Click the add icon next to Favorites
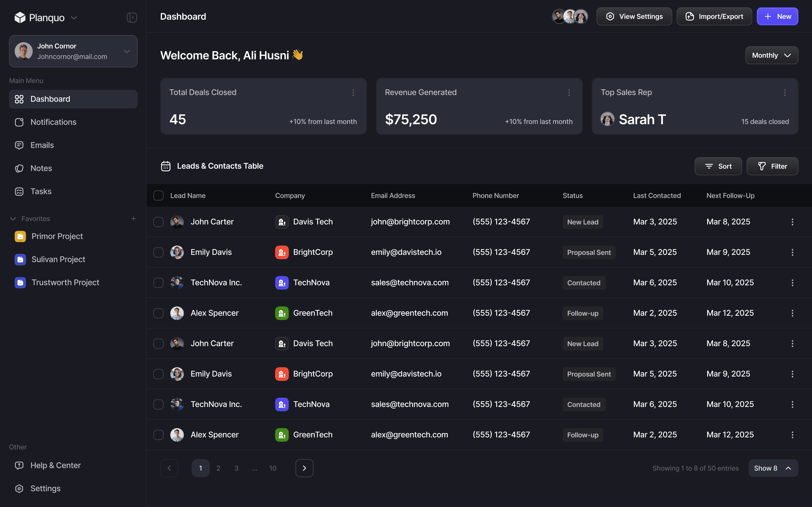The width and height of the screenshot is (812, 507). tap(134, 218)
